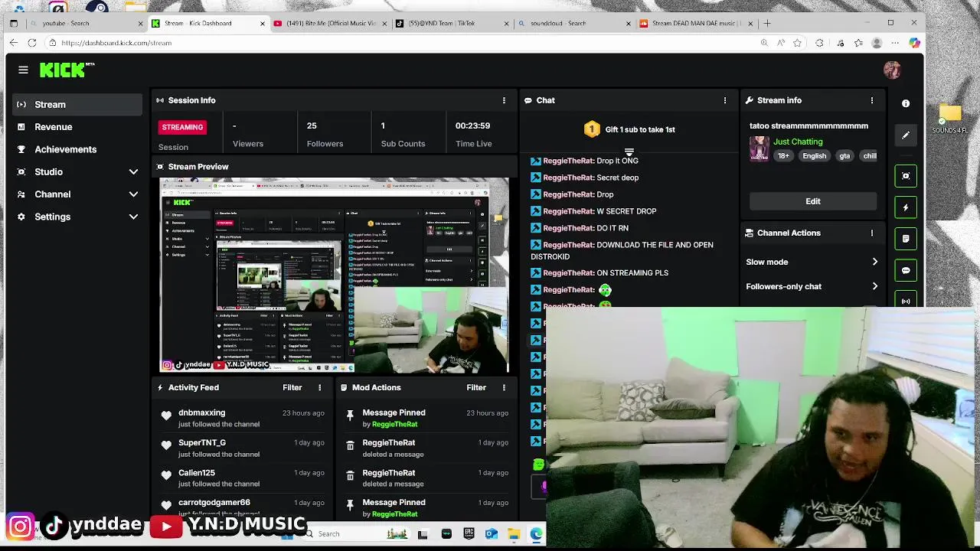Open the Chat panel three-dot menu
The width and height of the screenshot is (980, 551).
(725, 100)
